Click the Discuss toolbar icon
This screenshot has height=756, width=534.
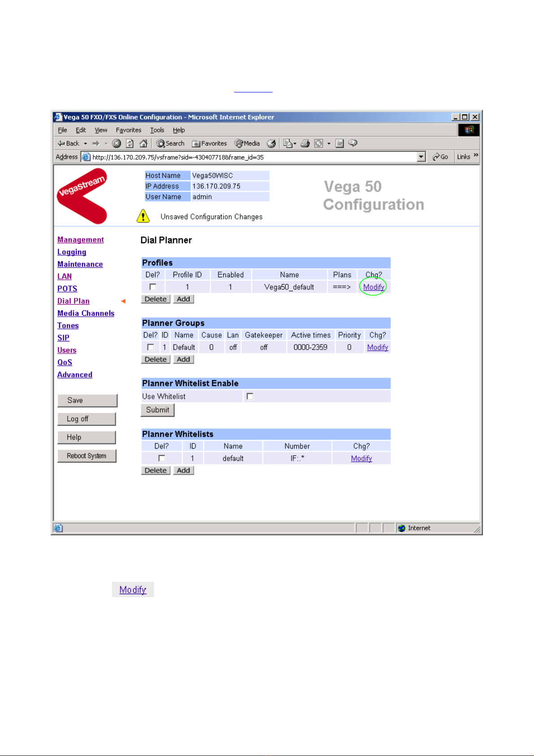pyautogui.click(x=339, y=144)
